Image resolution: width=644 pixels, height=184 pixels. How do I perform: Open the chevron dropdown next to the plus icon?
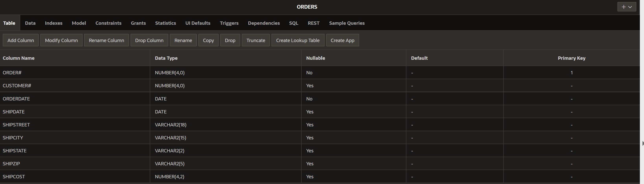[x=630, y=7]
